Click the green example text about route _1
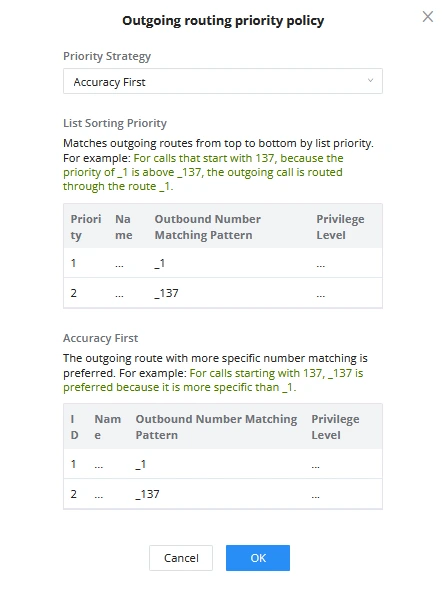This screenshot has height=589, width=446. pos(203,172)
